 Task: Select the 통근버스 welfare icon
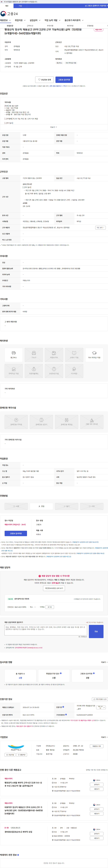tap(14, 355)
